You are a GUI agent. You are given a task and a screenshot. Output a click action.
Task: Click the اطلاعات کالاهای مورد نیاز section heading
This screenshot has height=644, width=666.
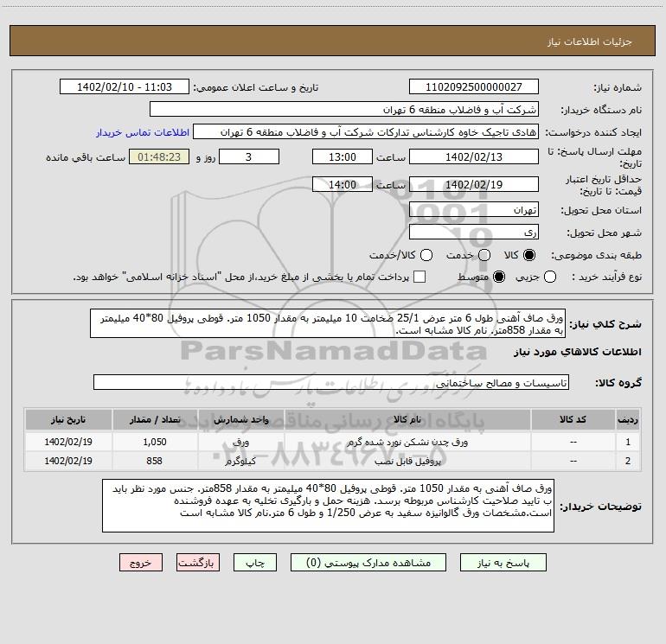tap(577, 352)
